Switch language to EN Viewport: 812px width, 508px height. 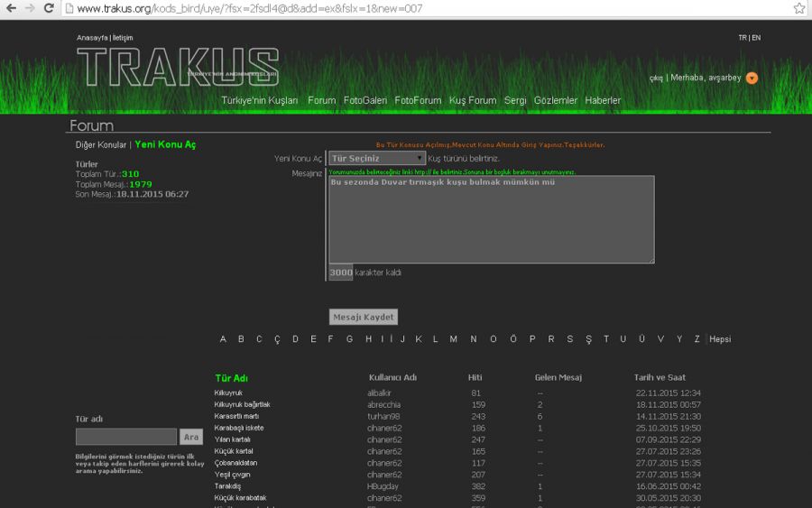[x=756, y=38]
